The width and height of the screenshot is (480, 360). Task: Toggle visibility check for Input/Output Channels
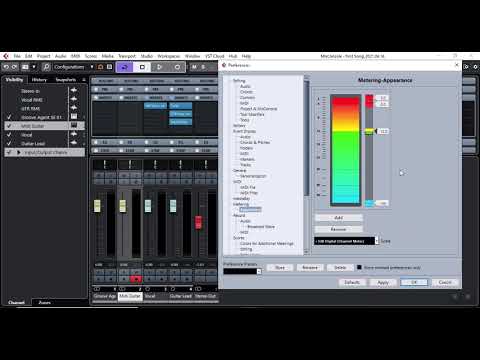click(9, 152)
